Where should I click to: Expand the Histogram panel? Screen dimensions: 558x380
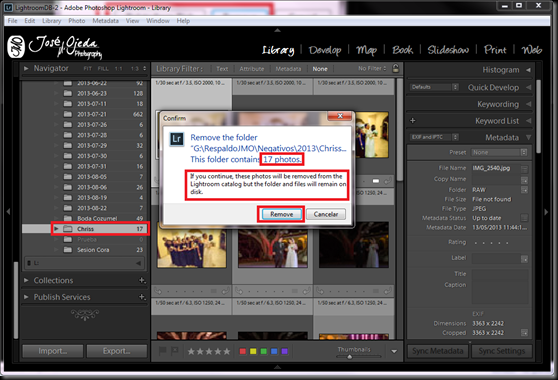(x=528, y=70)
